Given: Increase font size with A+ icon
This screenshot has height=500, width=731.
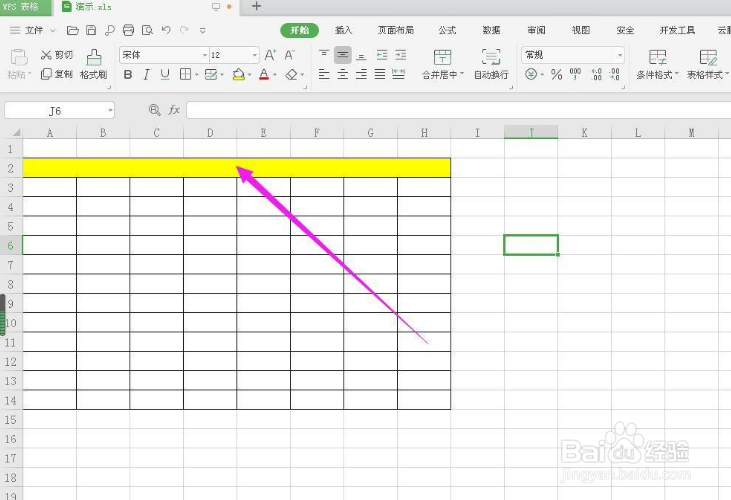Looking at the screenshot, I should tap(270, 55).
